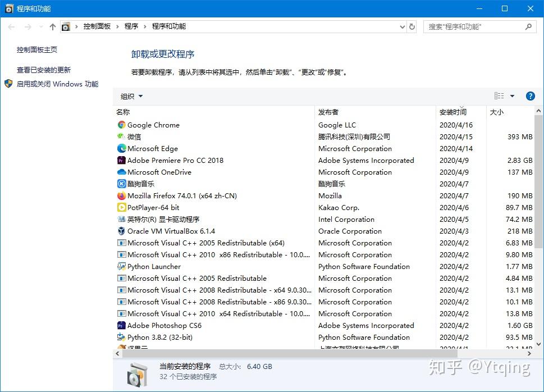This screenshot has height=392, width=544.
Task: Open the 组织 dropdown menu
Action: (131, 96)
